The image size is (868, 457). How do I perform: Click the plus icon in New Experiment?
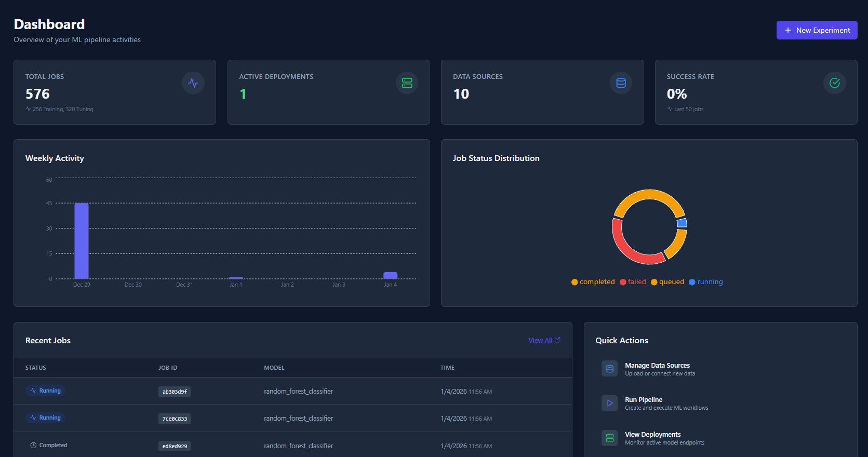coord(788,30)
